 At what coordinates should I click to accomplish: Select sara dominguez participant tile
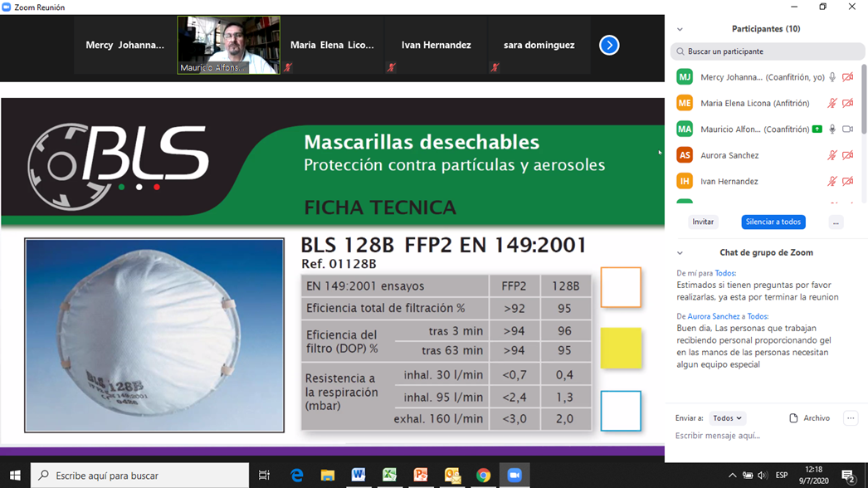(539, 45)
